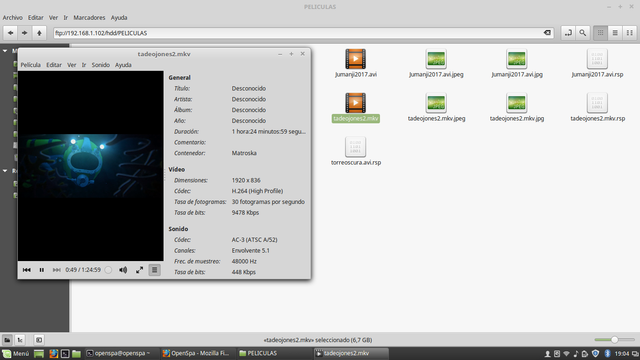The image size is (640, 360).
Task: Show places in the sidebar
Action: [x=7, y=340]
